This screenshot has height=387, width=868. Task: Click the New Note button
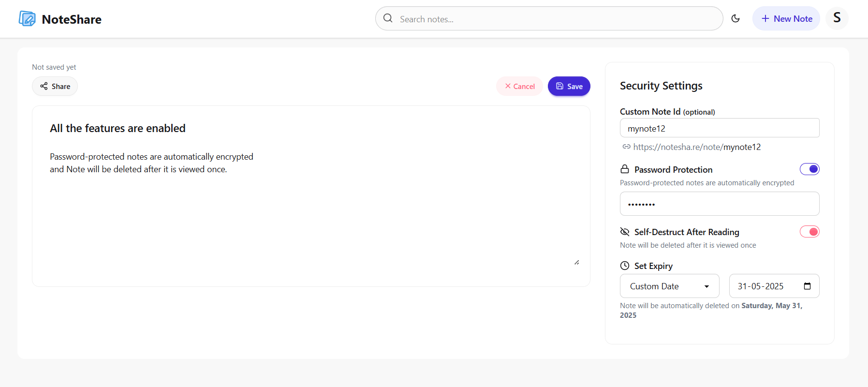[786, 18]
